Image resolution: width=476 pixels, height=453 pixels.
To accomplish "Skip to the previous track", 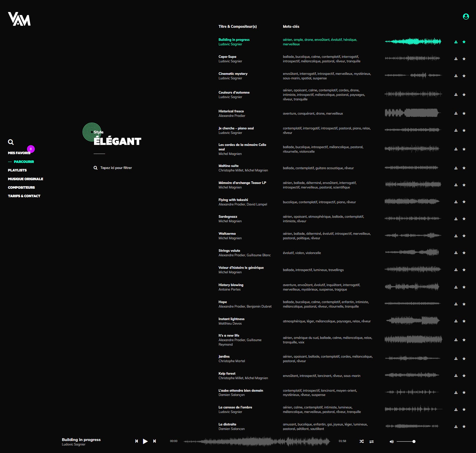I will click(x=137, y=441).
